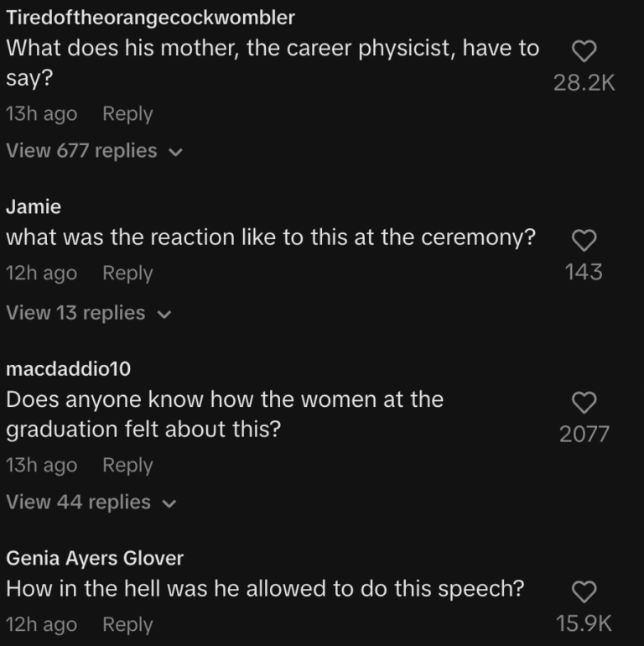Expand the 13 replies under Jamie

click(x=87, y=313)
